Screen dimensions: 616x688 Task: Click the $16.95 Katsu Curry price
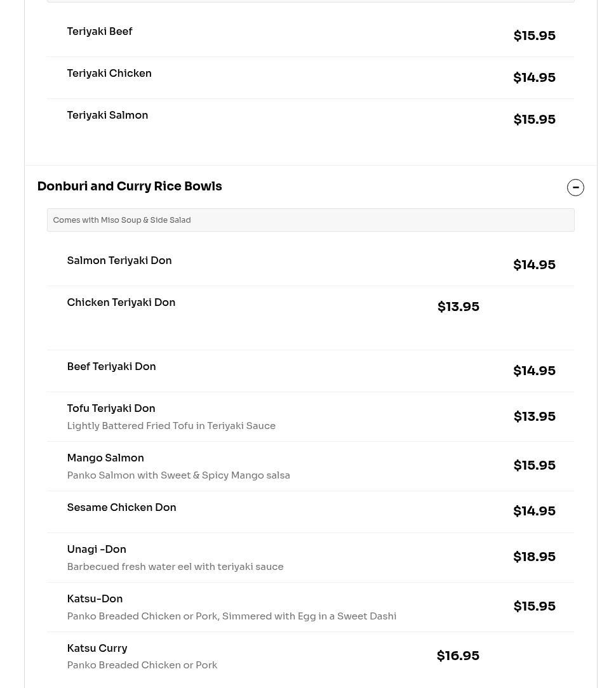[x=458, y=656]
